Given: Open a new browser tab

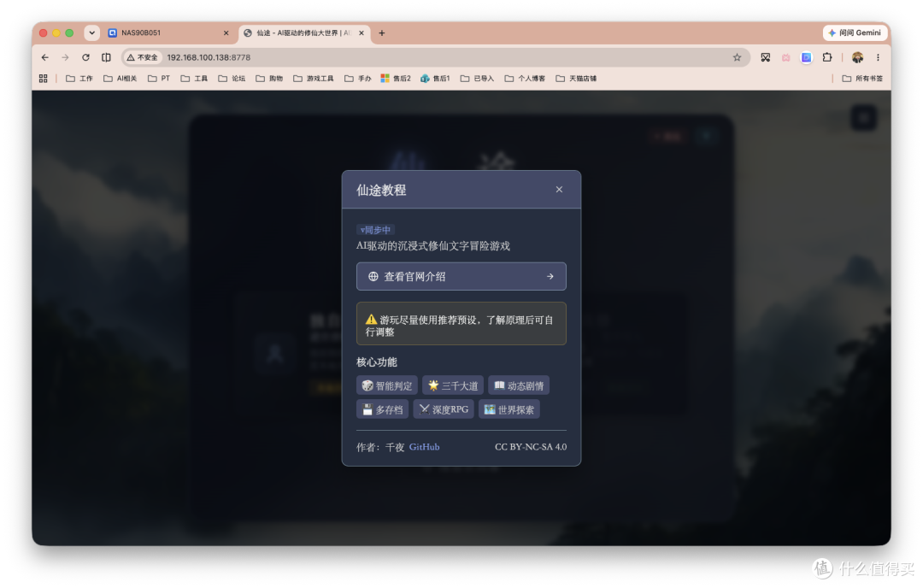Looking at the screenshot, I should (381, 33).
